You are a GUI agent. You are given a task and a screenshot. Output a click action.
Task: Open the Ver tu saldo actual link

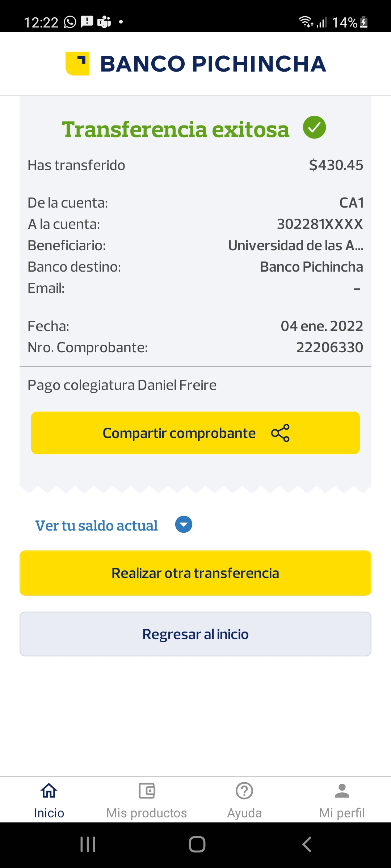point(96,526)
